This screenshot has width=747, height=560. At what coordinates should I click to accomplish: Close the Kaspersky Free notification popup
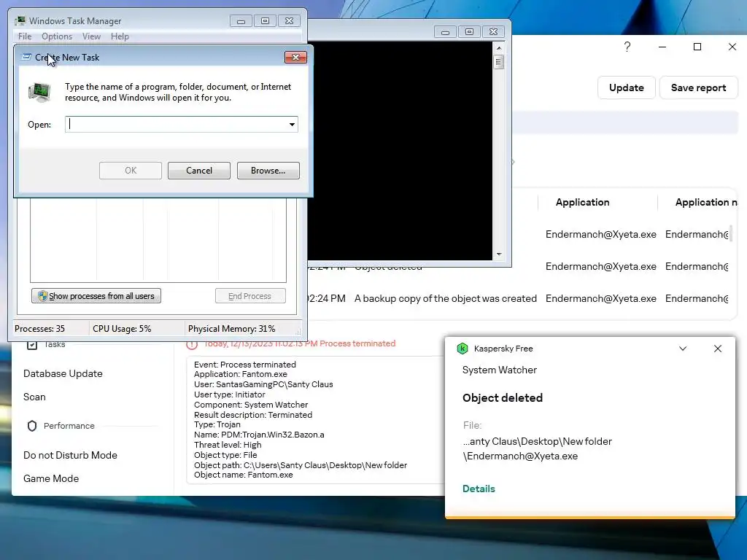718,349
